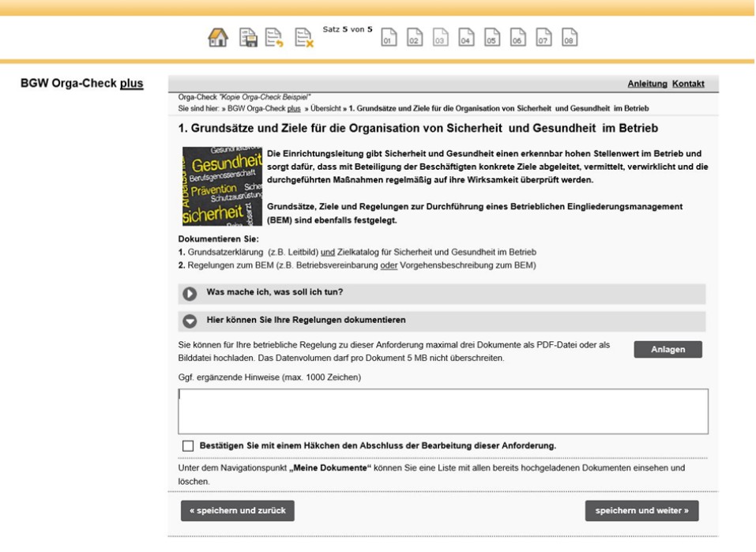Image resolution: width=756 pixels, height=552 pixels.
Task: Open page 08 document icon
Action: pos(569,38)
